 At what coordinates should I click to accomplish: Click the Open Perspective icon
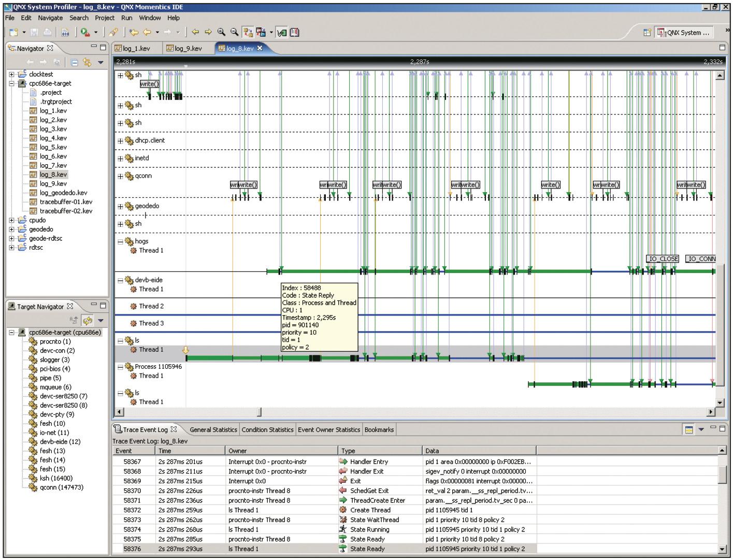point(647,33)
